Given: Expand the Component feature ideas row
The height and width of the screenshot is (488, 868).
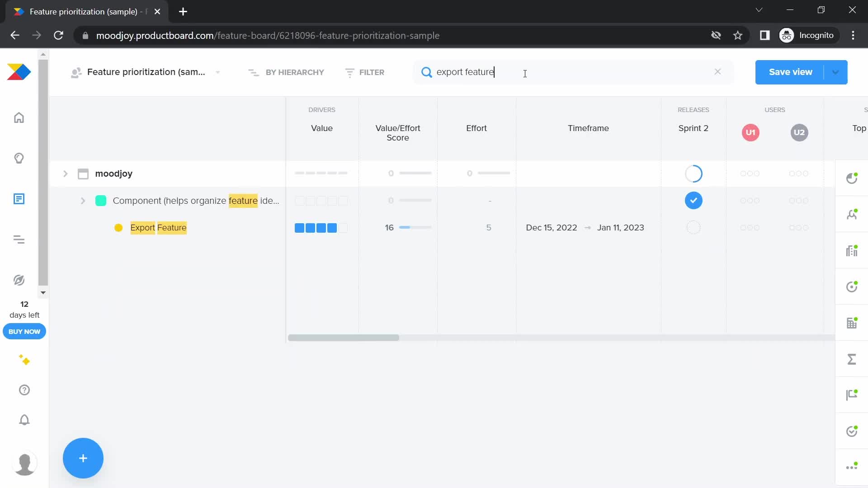Looking at the screenshot, I should pyautogui.click(x=83, y=200).
